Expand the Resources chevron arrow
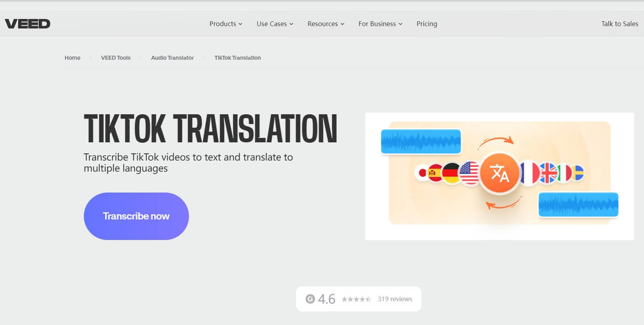 (342, 24)
